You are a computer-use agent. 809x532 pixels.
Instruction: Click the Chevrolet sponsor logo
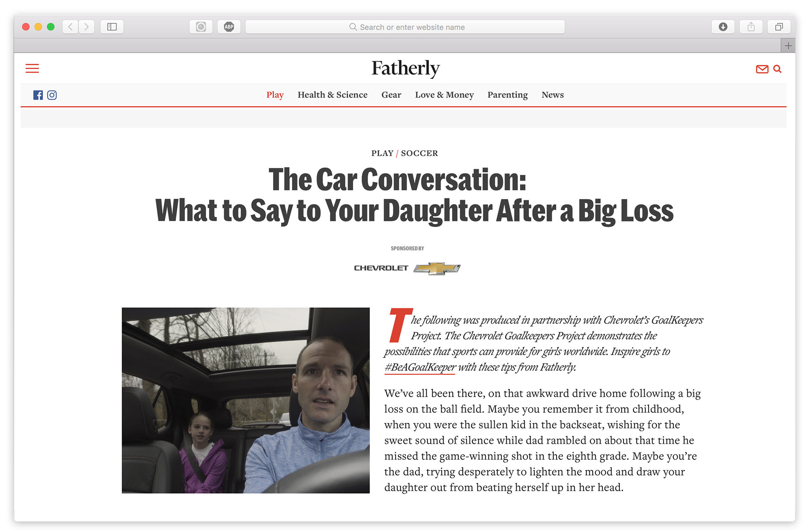point(407,268)
